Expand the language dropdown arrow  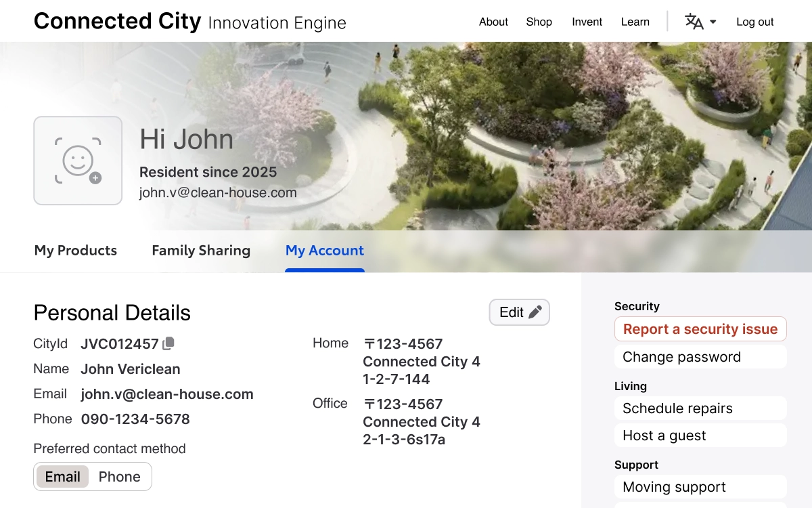(713, 22)
